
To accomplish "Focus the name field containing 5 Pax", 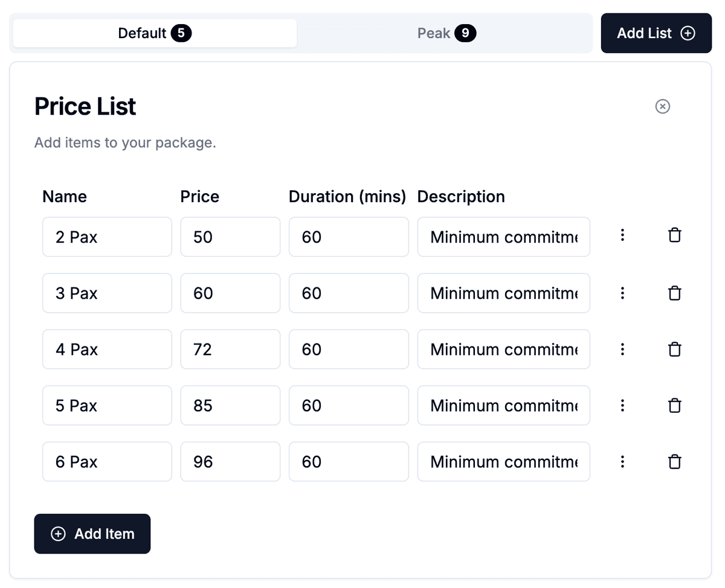I will tap(107, 406).
